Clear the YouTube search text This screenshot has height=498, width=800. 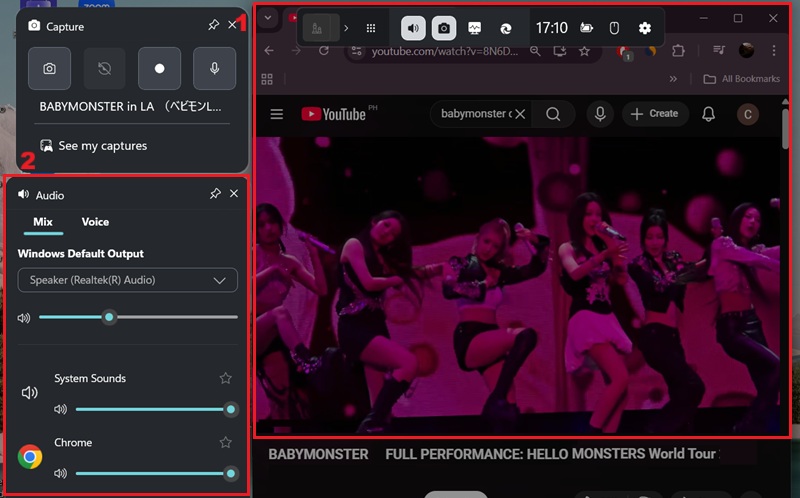pyautogui.click(x=520, y=114)
